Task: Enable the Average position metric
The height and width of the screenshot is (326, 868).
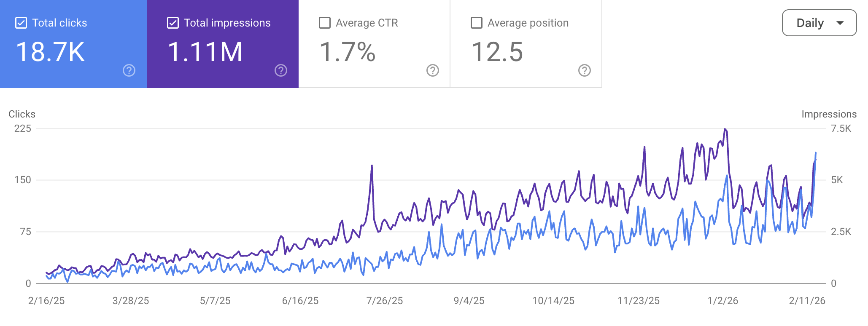Action: (477, 23)
